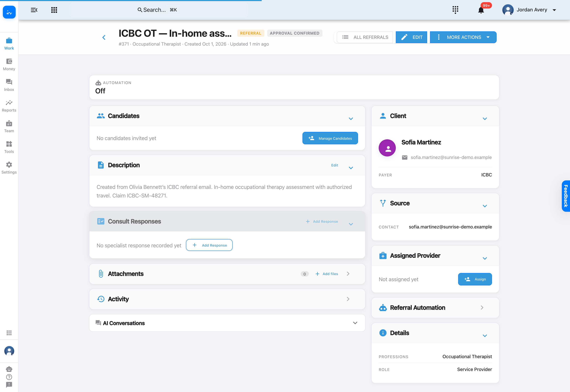This screenshot has height=392, width=570.
Task: Open Work in the sidebar
Action: point(9,44)
